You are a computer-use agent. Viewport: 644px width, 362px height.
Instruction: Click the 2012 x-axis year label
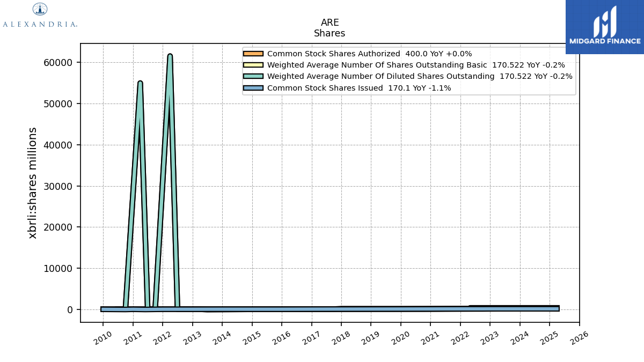tap(163, 337)
